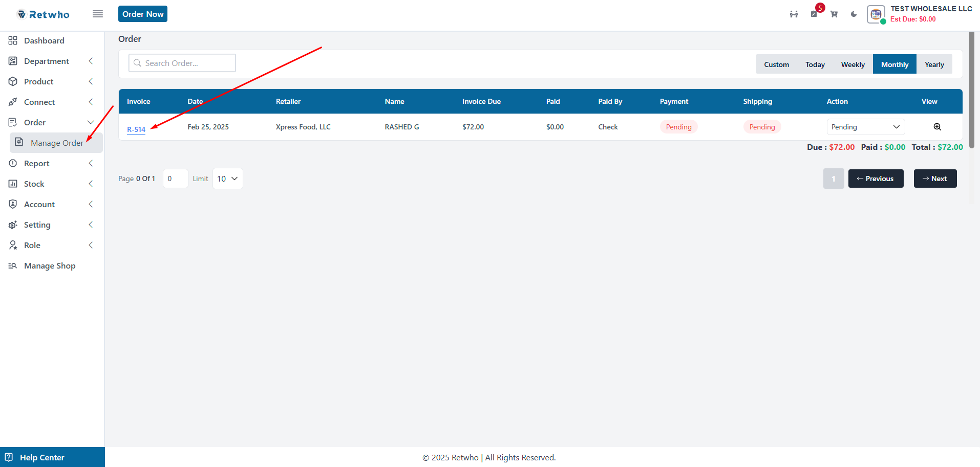Collapse the Order menu chevron
The width and height of the screenshot is (980, 467).
coord(91,122)
